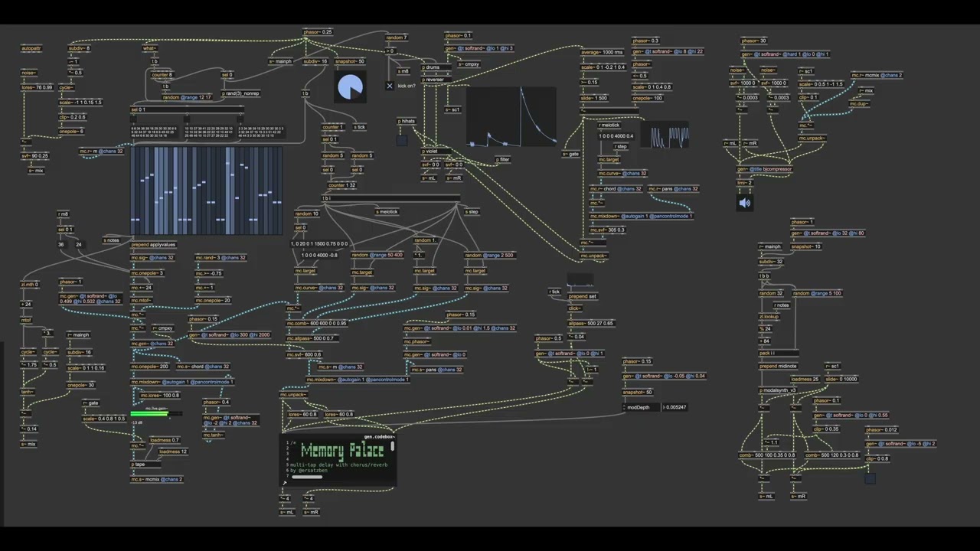Select the 's step' send object
This screenshot has height=551, width=980.
coord(471,212)
